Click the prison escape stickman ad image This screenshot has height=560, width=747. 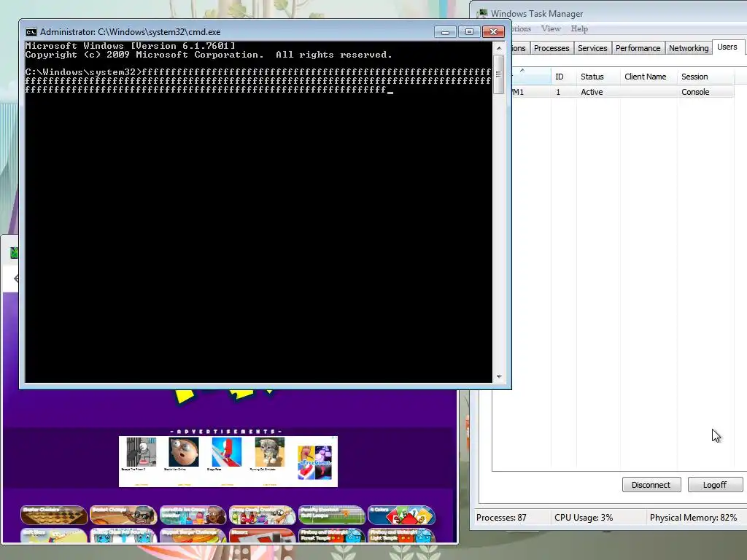(141, 452)
